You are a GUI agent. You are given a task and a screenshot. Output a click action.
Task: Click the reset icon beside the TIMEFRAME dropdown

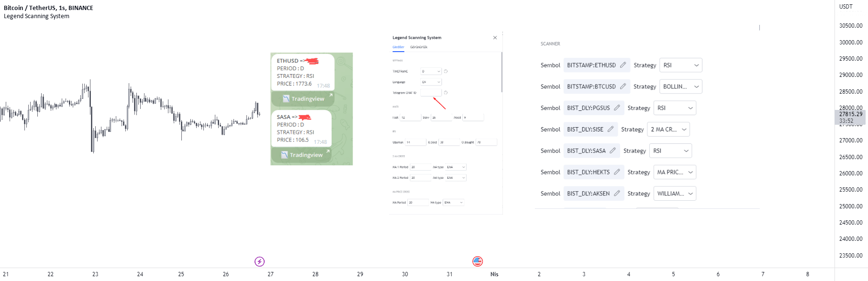point(445,71)
